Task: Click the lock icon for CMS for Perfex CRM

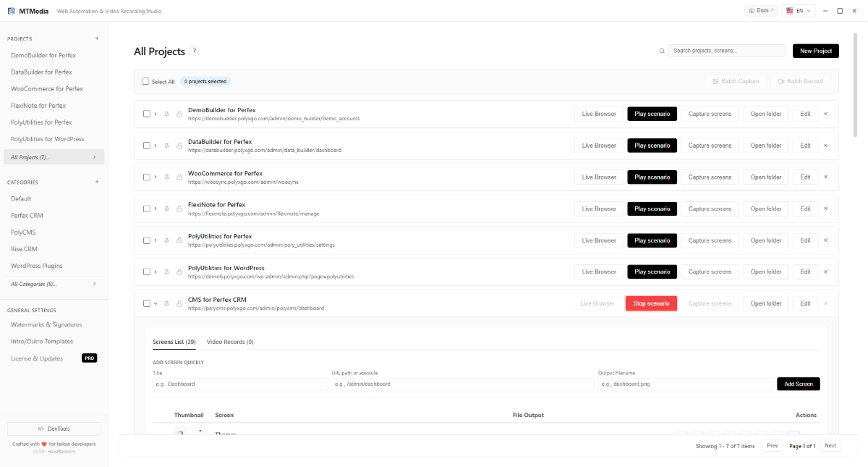Action: [179, 303]
